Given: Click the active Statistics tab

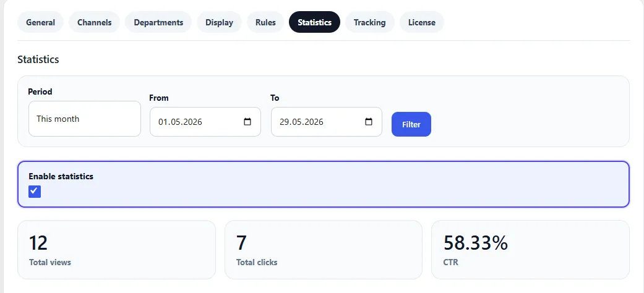Looking at the screenshot, I should tap(315, 22).
